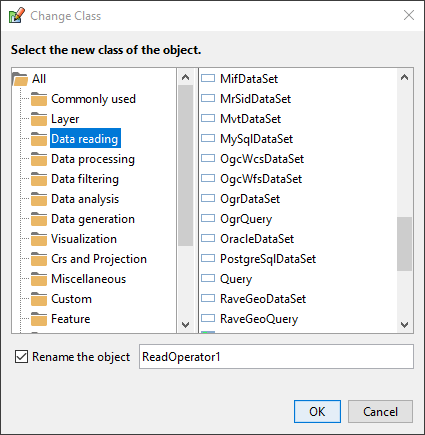Screen dimensions: 425x435
Task: Click the Layer folder icon
Action: point(39,119)
